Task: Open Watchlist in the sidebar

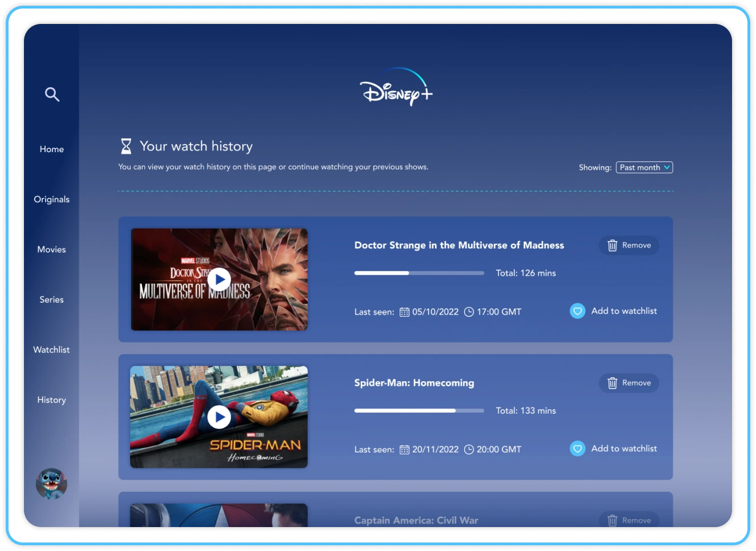Action: pos(52,350)
